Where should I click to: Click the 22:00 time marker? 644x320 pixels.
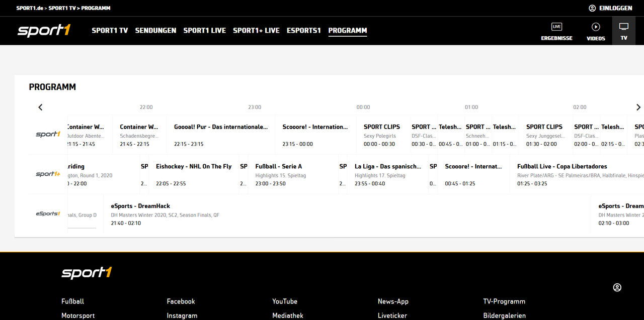click(x=146, y=107)
